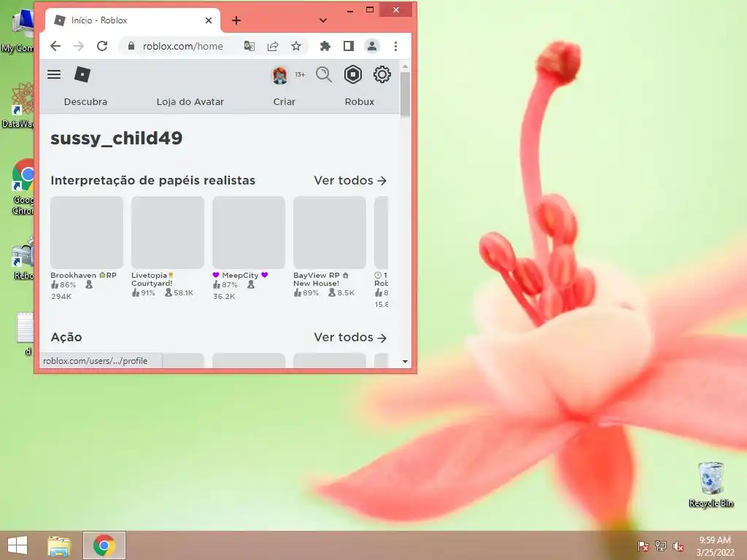This screenshot has width=747, height=560.
Task: Open the sussy_child49 profile link
Action: coord(117,138)
